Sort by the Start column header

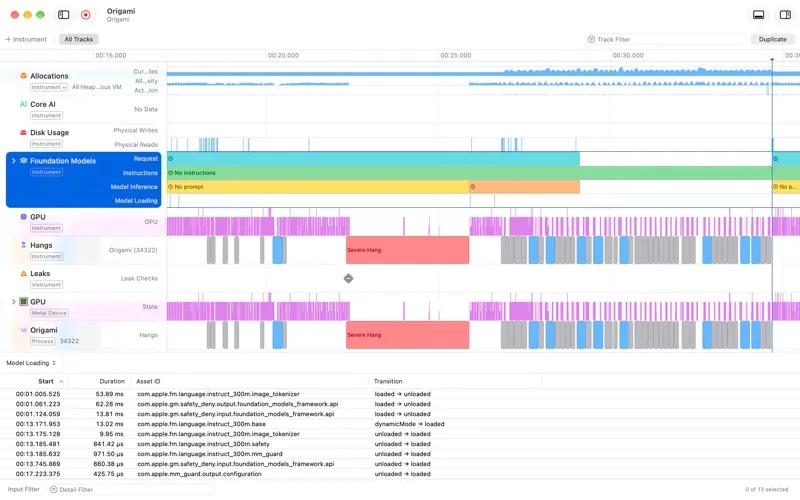[45, 381]
